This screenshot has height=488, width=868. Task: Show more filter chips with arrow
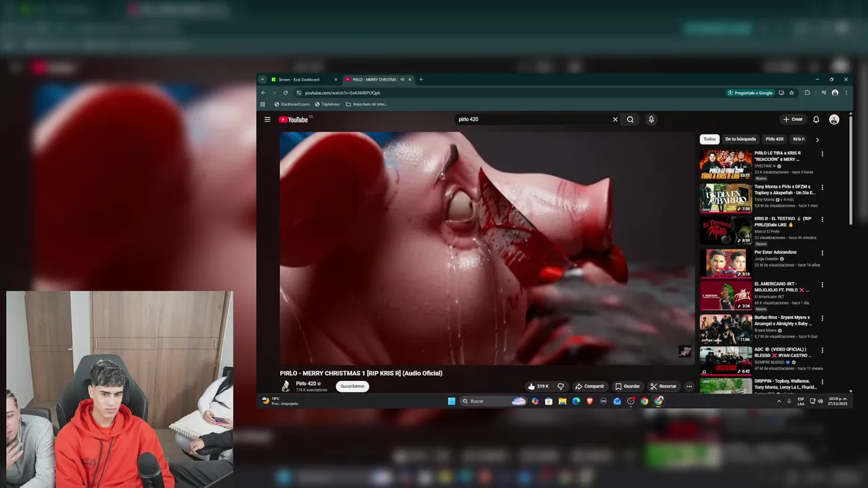(x=817, y=140)
